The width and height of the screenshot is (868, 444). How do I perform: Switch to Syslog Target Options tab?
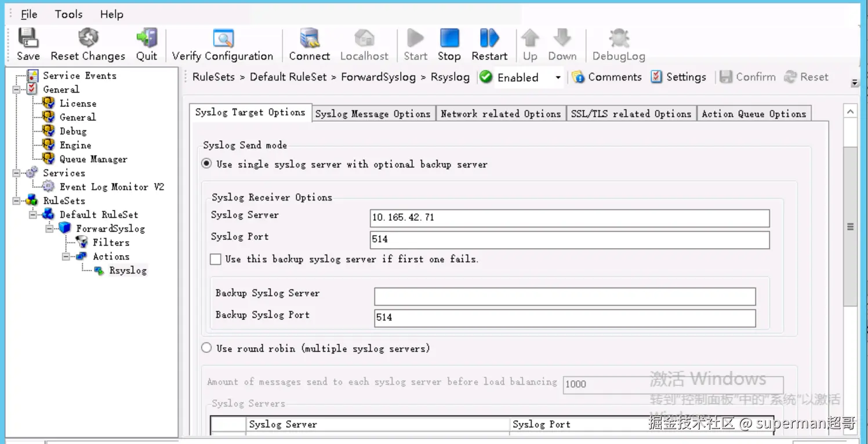pos(250,112)
